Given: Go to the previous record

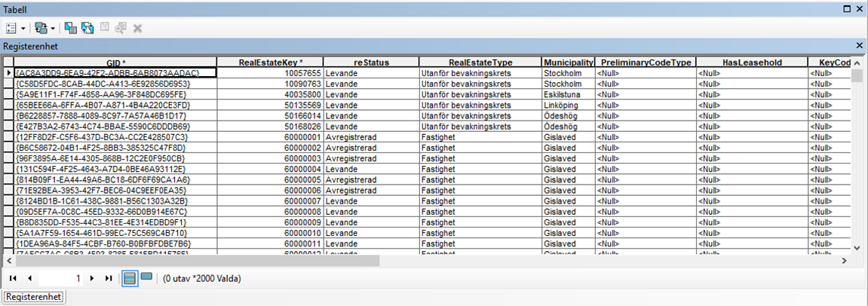Looking at the screenshot, I should [x=29, y=278].
